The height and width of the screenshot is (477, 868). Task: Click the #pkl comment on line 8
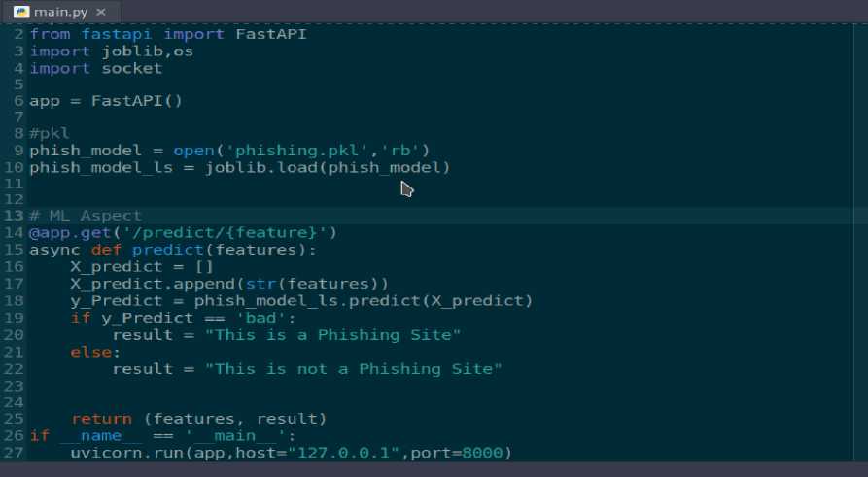click(50, 133)
